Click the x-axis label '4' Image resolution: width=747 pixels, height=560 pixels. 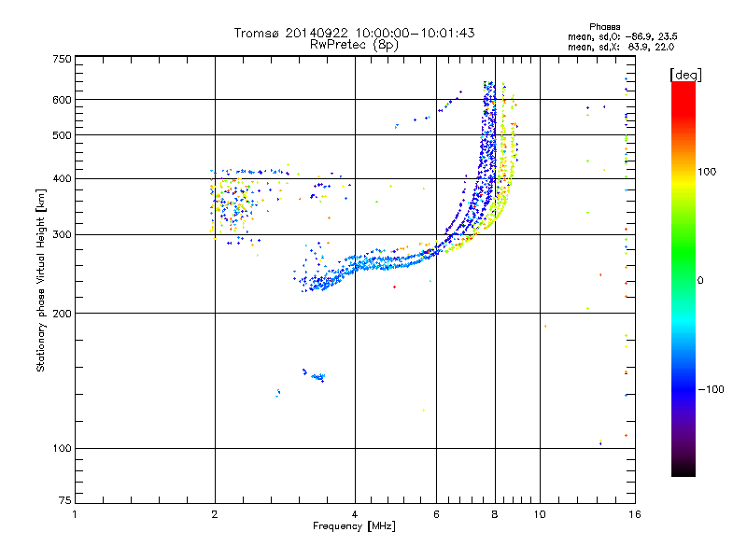click(x=355, y=514)
